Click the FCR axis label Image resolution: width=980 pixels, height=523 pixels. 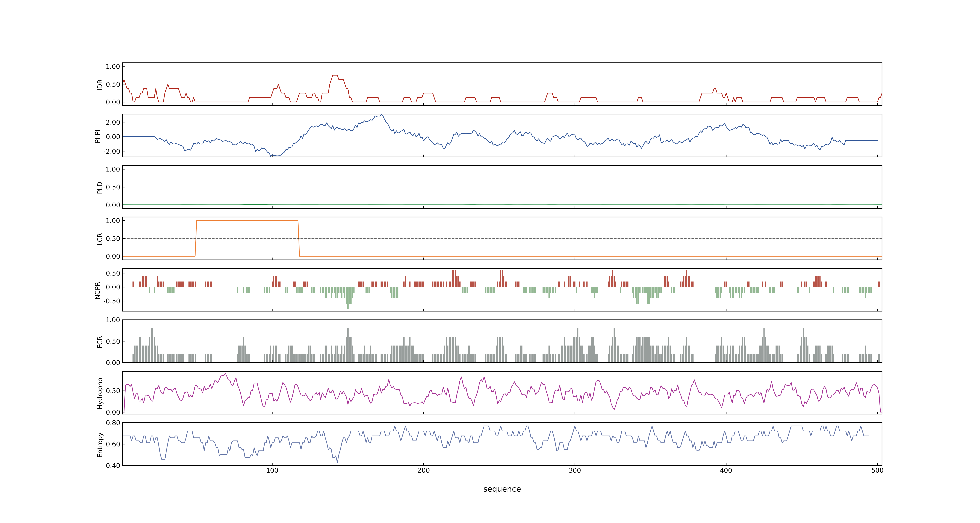100,341
